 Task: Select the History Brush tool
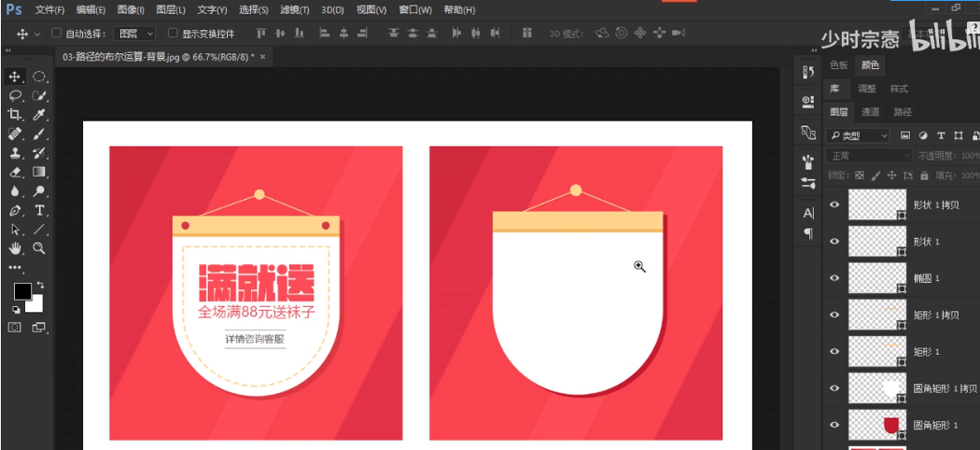[39, 153]
